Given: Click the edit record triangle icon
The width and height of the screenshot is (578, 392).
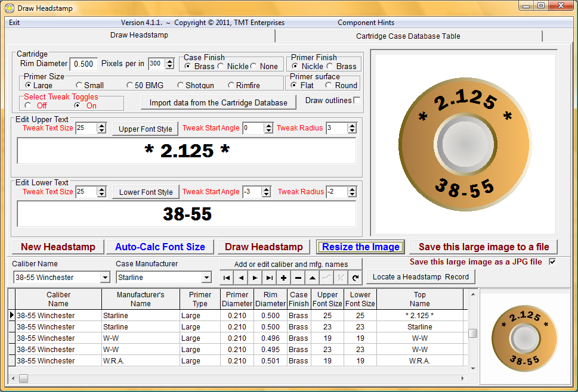Looking at the screenshot, I should click(x=313, y=278).
